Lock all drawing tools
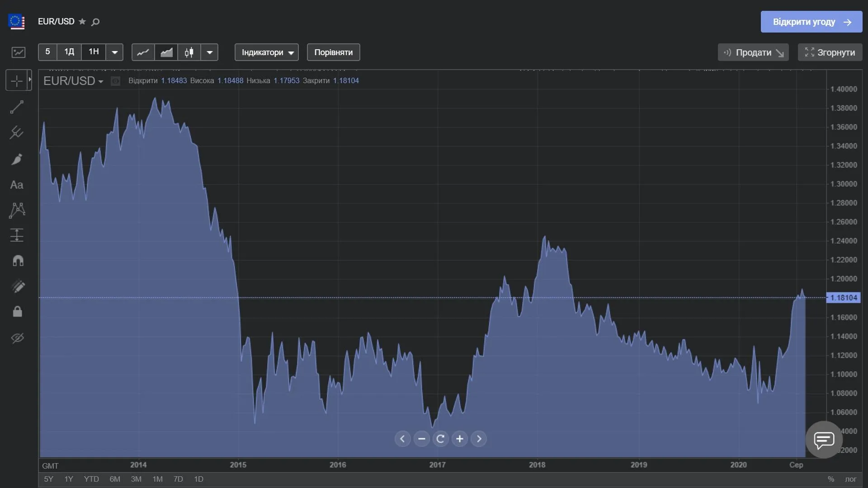 point(17,312)
